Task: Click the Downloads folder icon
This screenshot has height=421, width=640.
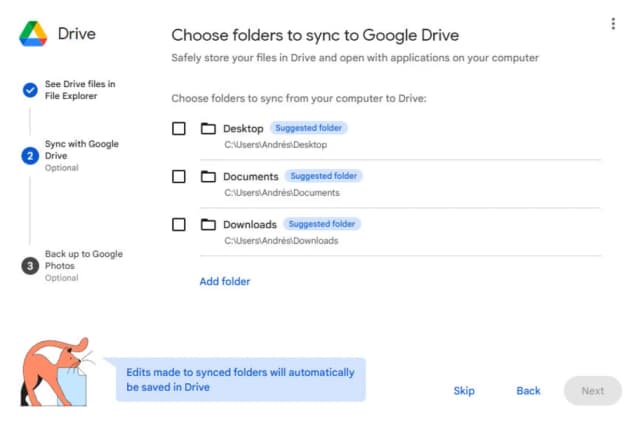Action: click(208, 224)
